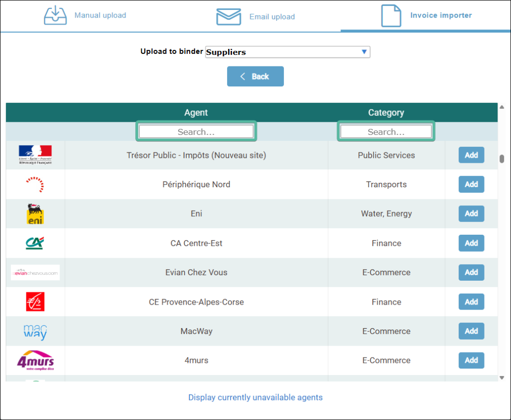
Task: Open Display currently unavailable agents link
Action: pyautogui.click(x=255, y=397)
